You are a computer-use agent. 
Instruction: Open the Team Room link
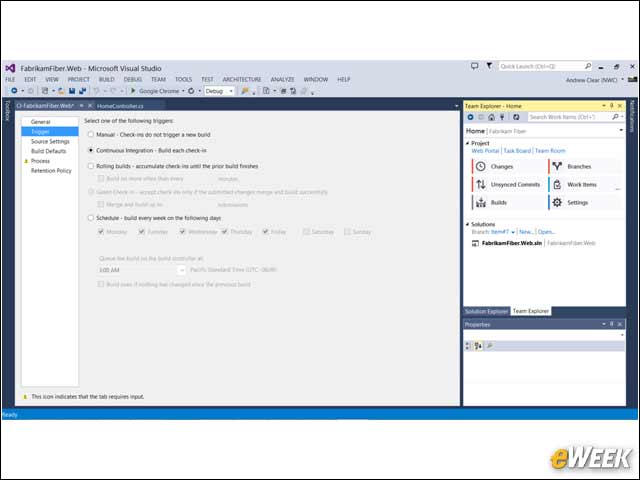[550, 151]
